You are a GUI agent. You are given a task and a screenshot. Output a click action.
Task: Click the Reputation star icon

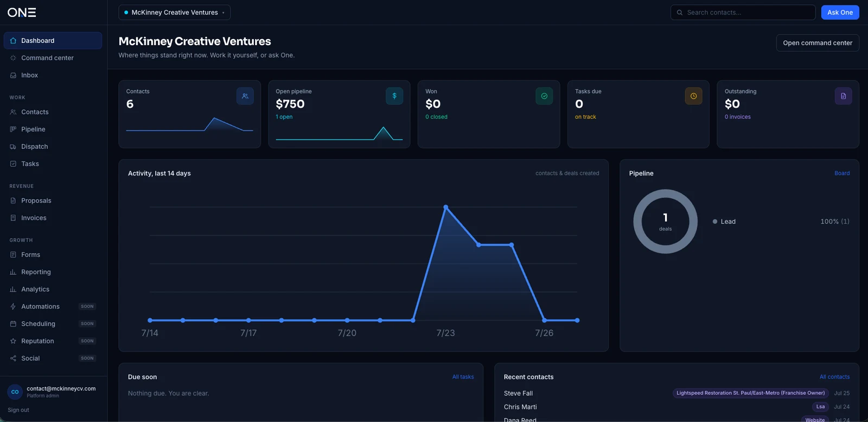13,341
